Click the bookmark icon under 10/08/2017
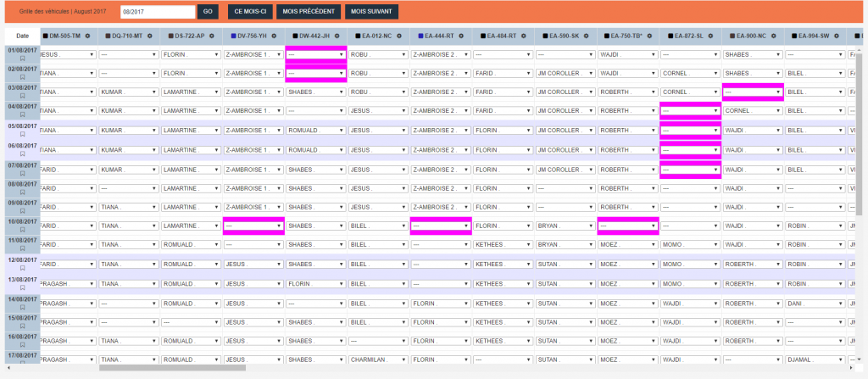Image resolution: width=868 pixels, height=379 pixels. [22, 231]
